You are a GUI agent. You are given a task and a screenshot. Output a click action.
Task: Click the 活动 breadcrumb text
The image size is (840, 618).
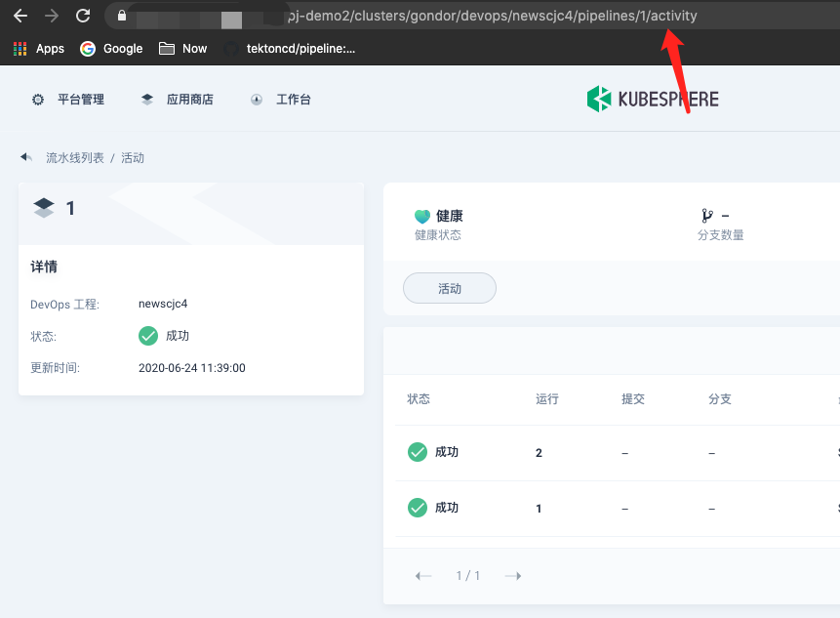pos(133,157)
